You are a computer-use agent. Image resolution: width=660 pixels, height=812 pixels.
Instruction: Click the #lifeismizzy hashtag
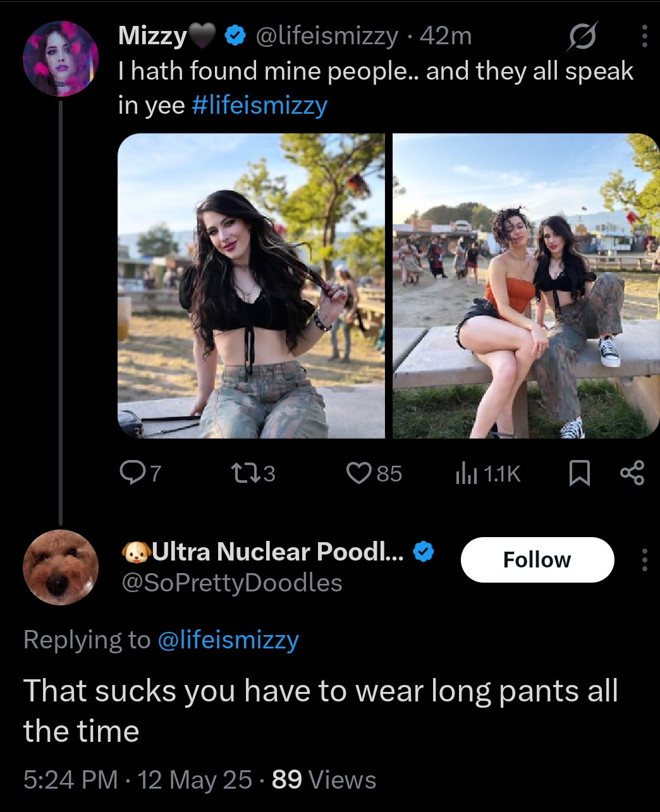click(259, 104)
